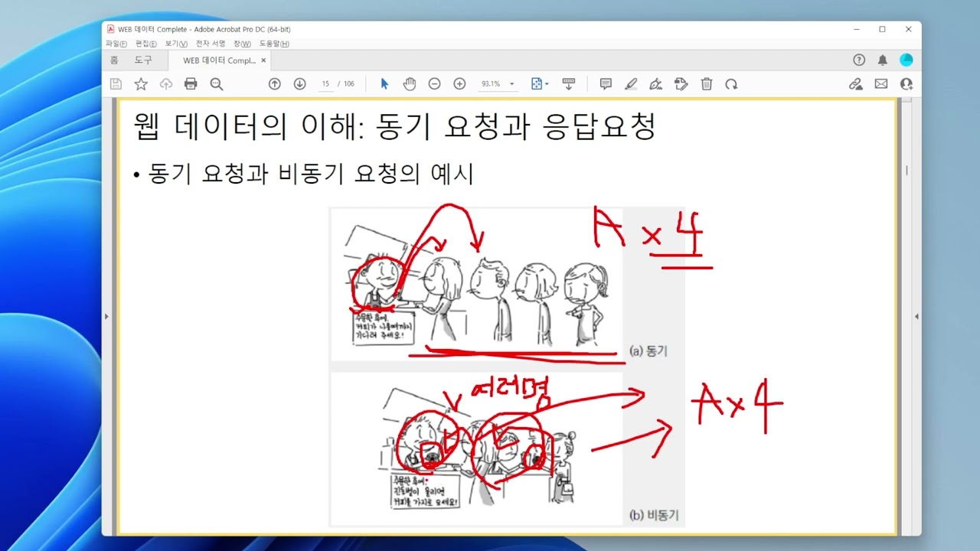Image resolution: width=980 pixels, height=551 pixels.
Task: Click the caption (a) 동기
Action: click(x=648, y=350)
